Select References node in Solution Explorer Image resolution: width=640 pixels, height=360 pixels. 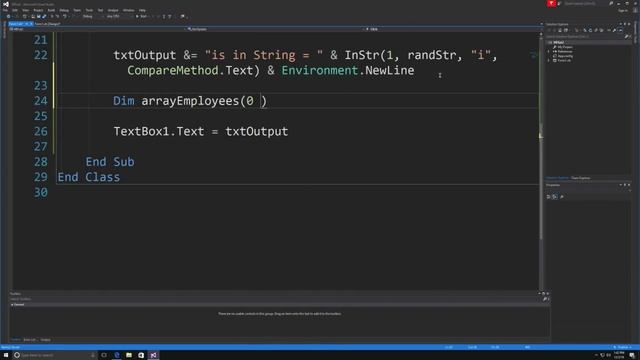(565, 51)
